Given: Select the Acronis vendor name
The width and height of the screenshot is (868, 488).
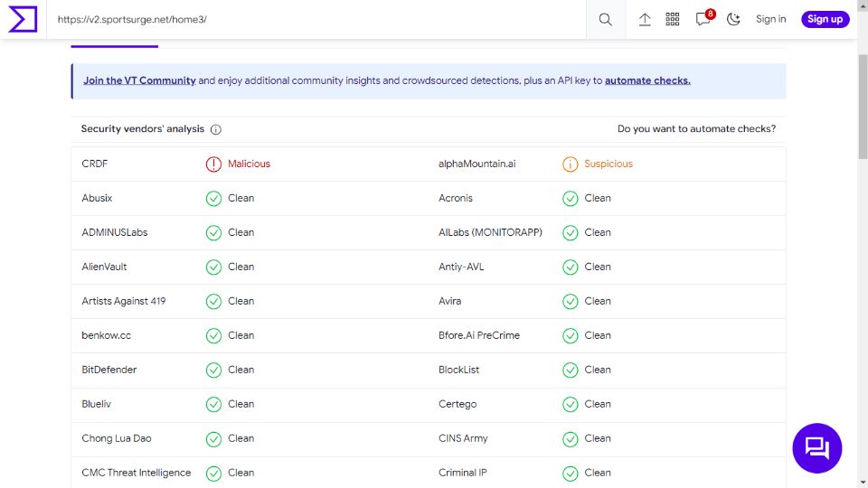Looking at the screenshot, I should [x=456, y=198].
